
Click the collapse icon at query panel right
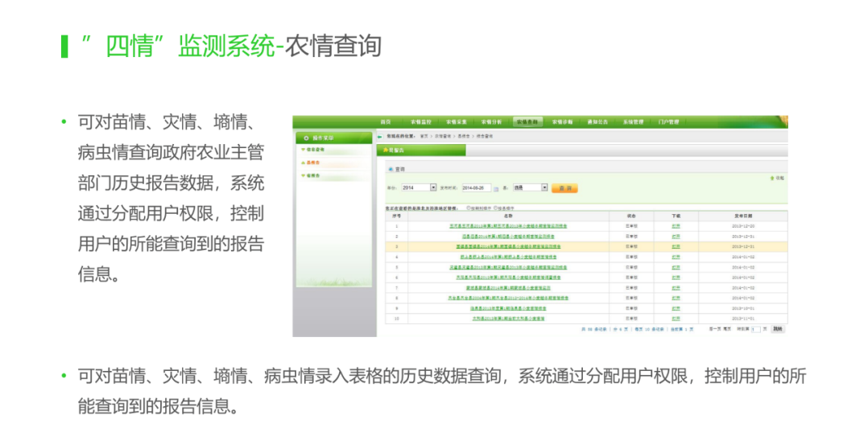773,178
